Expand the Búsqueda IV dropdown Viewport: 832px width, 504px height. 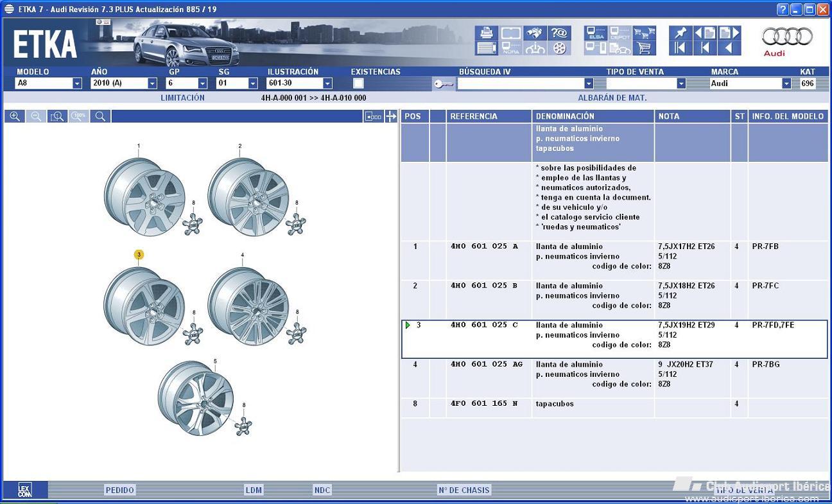point(589,83)
